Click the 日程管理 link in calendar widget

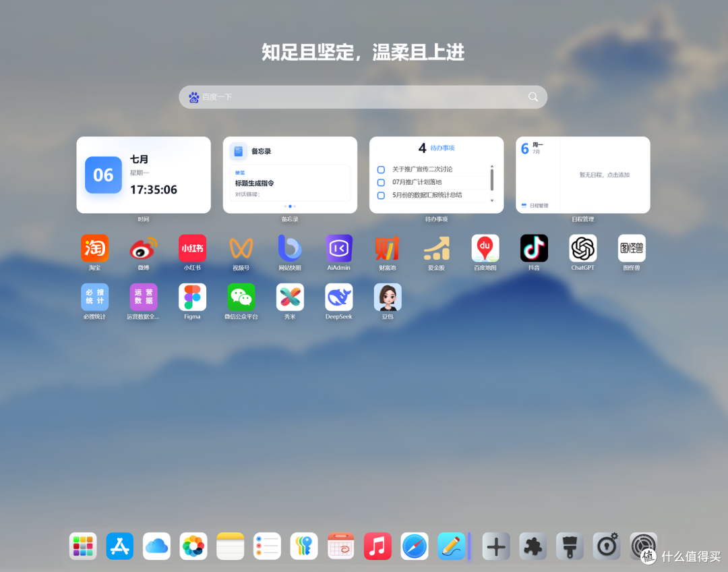535,205
